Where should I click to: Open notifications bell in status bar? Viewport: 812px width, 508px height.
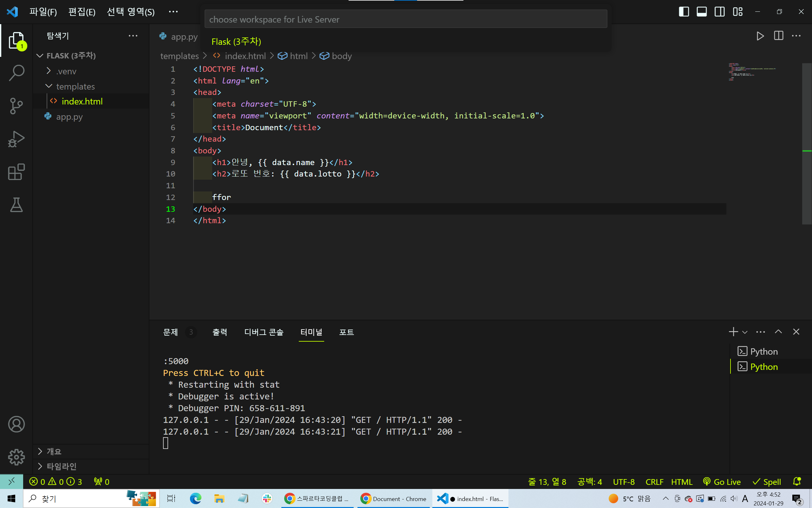tap(797, 482)
